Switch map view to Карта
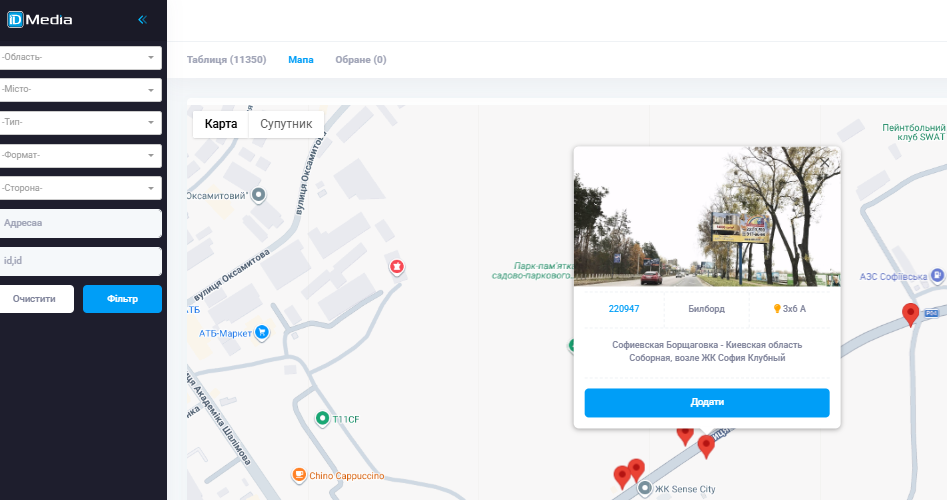The image size is (947, 500). coord(220,124)
